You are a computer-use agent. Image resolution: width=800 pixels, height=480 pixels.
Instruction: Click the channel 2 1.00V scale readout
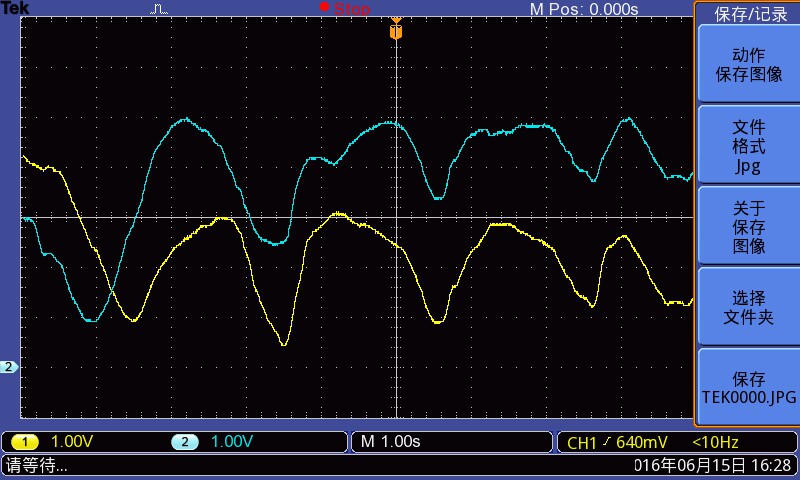[x=232, y=442]
